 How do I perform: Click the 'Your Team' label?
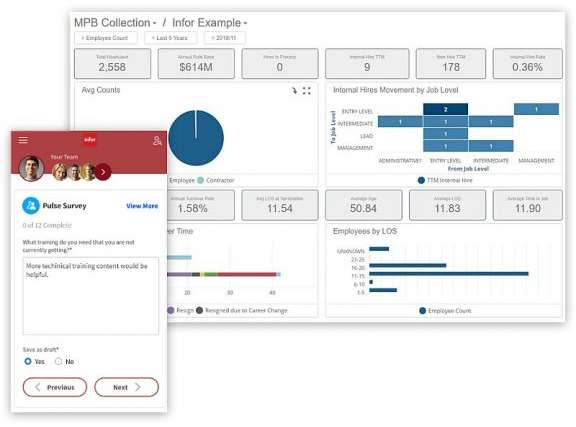pos(64,157)
